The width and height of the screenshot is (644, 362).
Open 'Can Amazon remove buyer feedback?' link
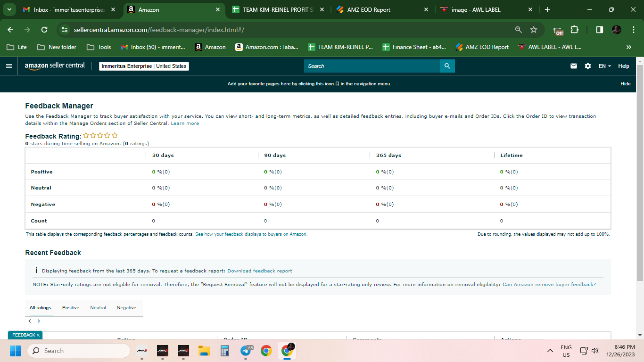[x=549, y=285]
